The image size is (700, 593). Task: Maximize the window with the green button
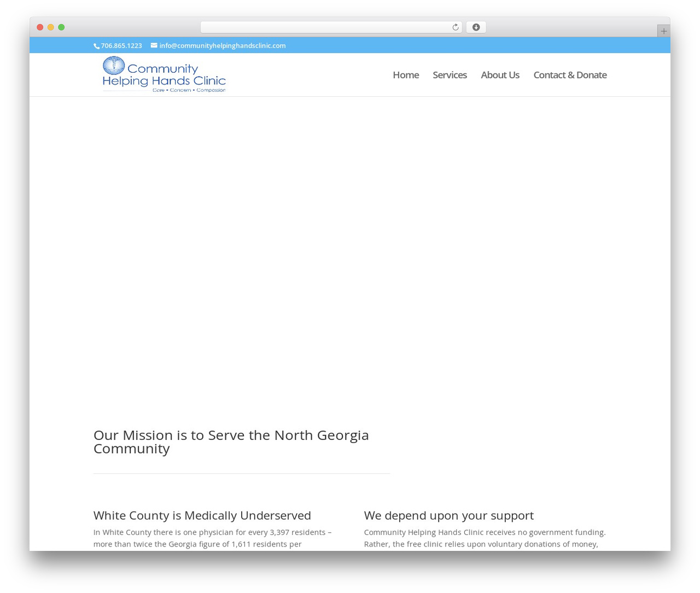(x=61, y=27)
